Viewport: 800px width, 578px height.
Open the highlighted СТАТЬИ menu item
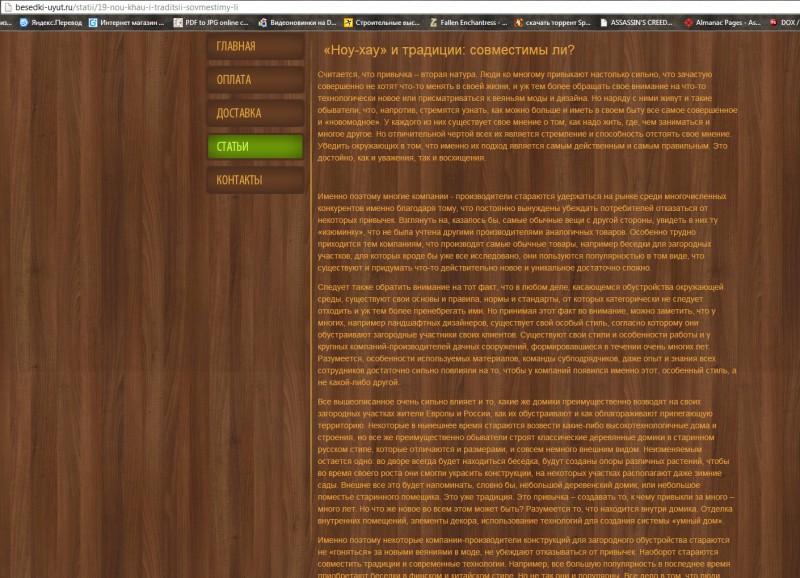click(255, 146)
